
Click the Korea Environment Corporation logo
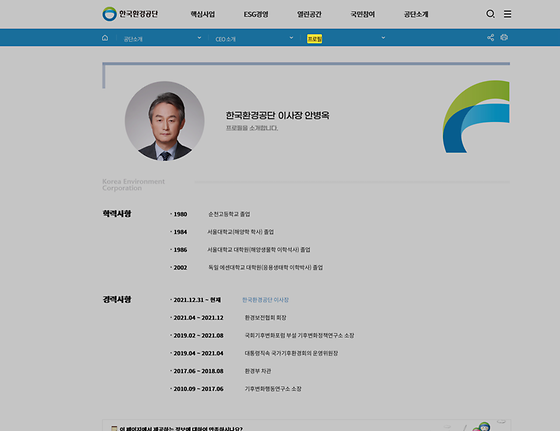(130, 14)
